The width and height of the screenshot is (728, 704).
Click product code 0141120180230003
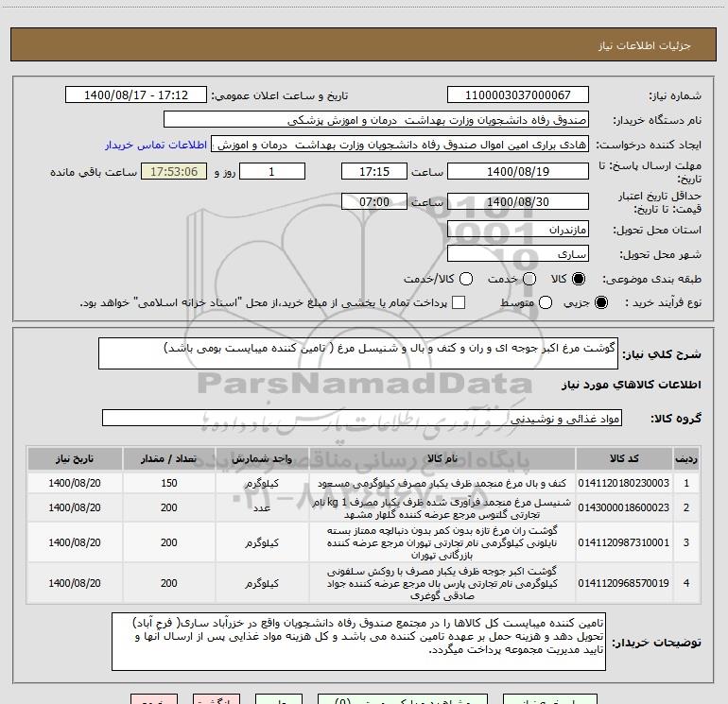click(624, 483)
